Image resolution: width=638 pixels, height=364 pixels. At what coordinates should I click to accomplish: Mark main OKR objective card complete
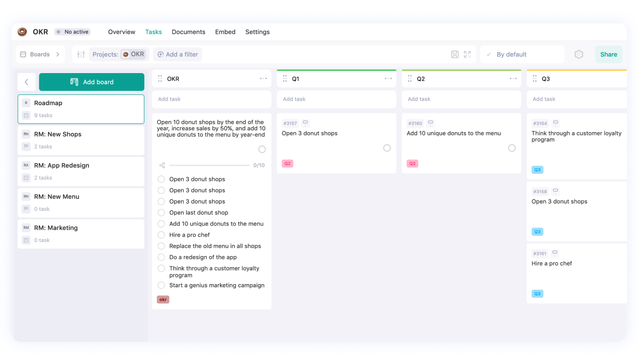(262, 149)
